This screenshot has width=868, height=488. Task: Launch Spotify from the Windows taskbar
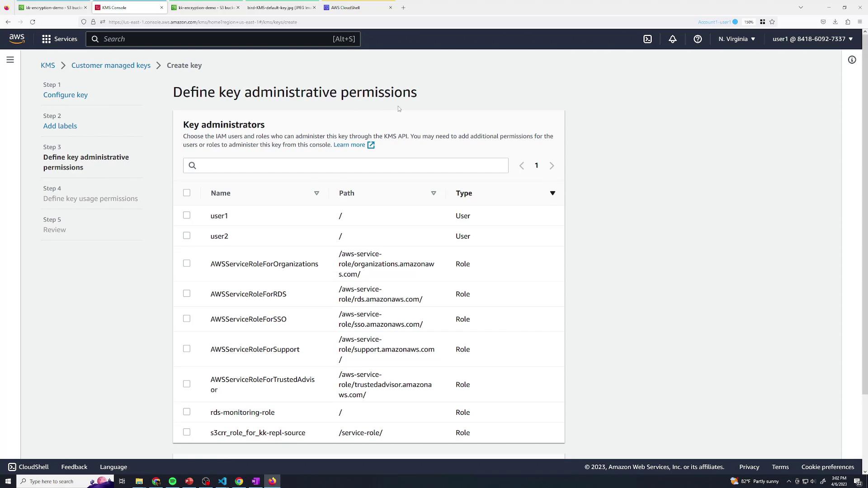click(x=172, y=481)
